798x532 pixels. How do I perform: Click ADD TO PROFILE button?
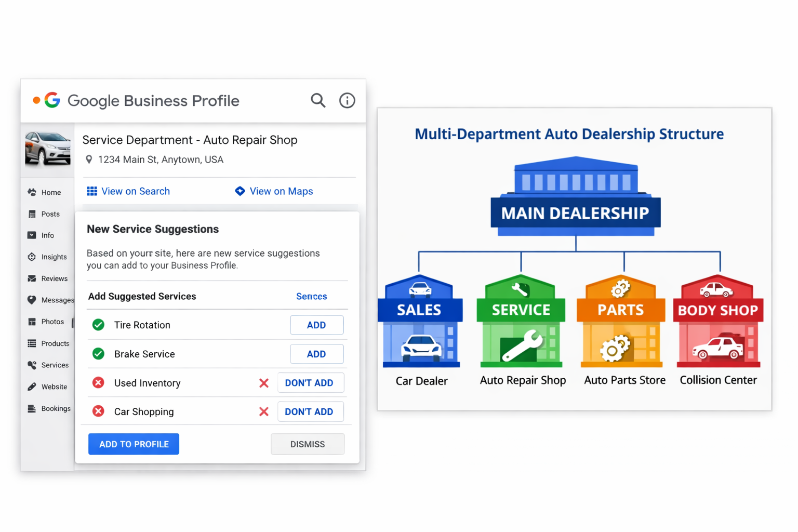click(134, 444)
